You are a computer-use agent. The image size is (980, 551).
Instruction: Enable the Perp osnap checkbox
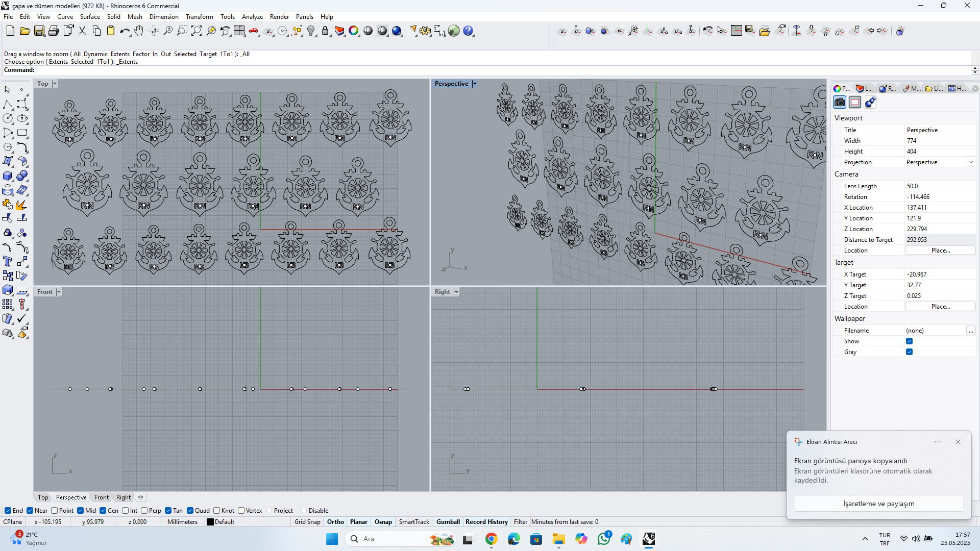pos(144,511)
